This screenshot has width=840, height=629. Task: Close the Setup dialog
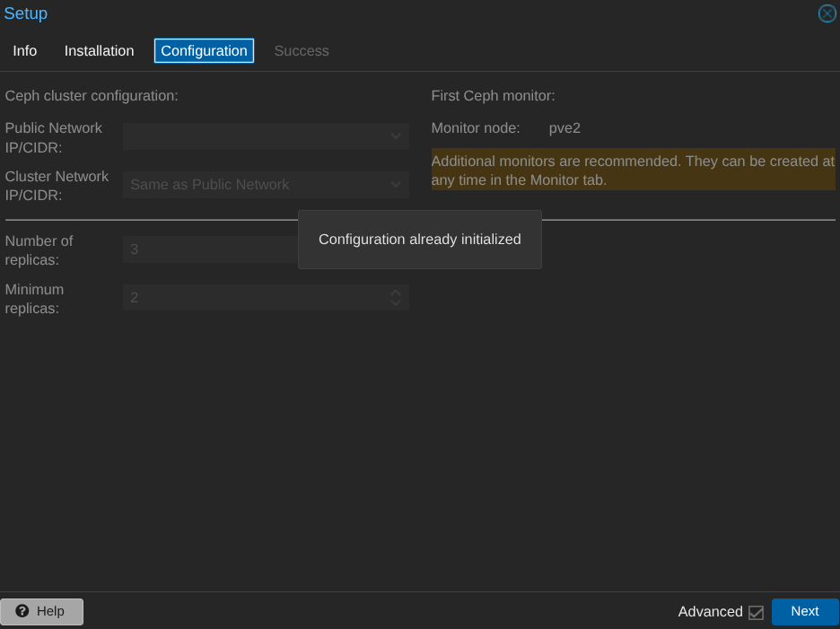827,13
